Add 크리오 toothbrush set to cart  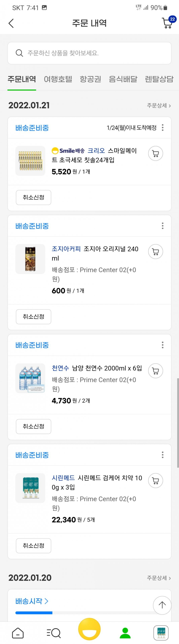(156, 153)
